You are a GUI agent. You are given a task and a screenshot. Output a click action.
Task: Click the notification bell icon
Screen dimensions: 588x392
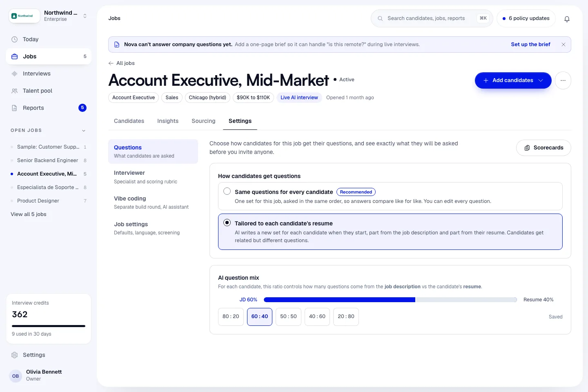point(567,19)
